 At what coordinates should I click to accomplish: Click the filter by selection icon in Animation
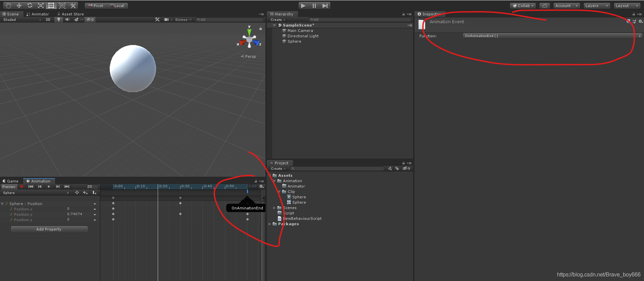click(77, 193)
